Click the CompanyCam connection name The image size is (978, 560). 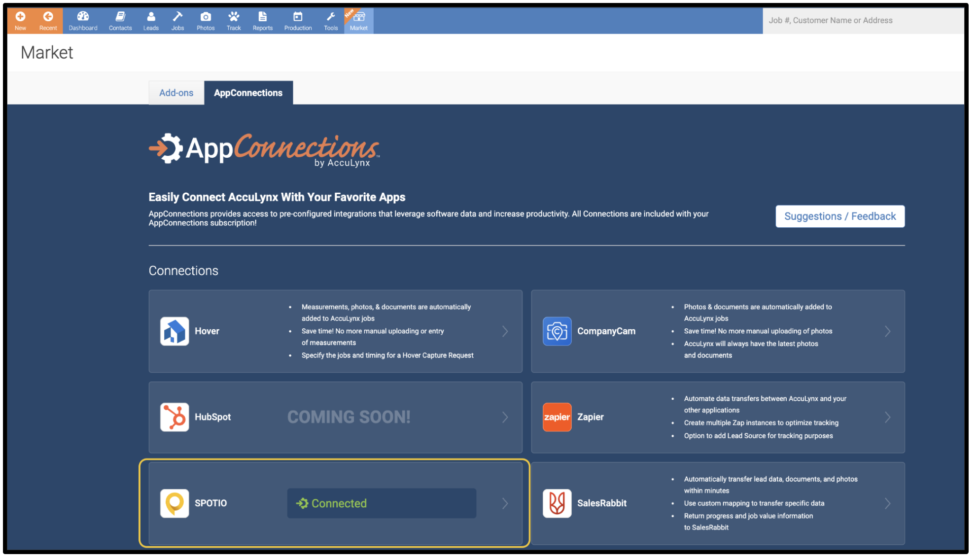tap(607, 332)
